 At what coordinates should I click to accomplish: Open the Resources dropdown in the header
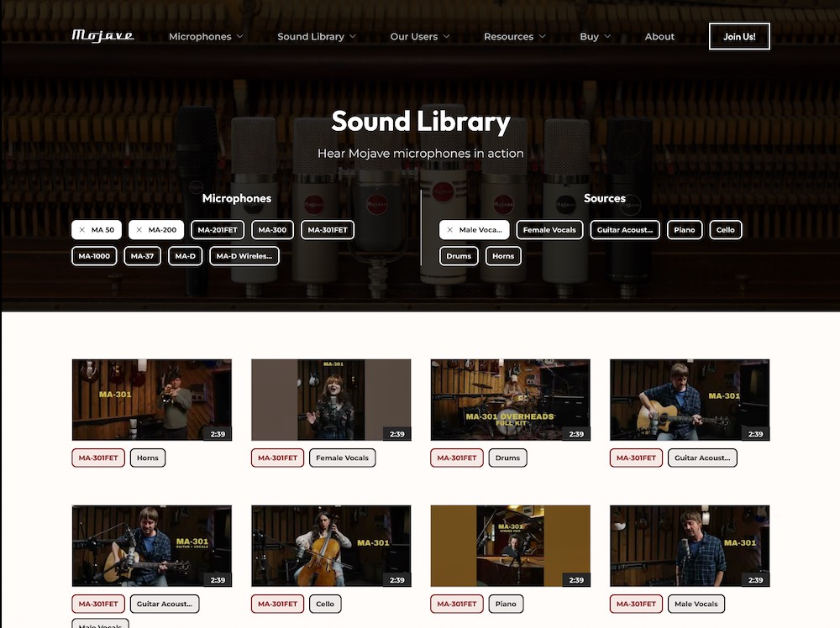point(514,37)
